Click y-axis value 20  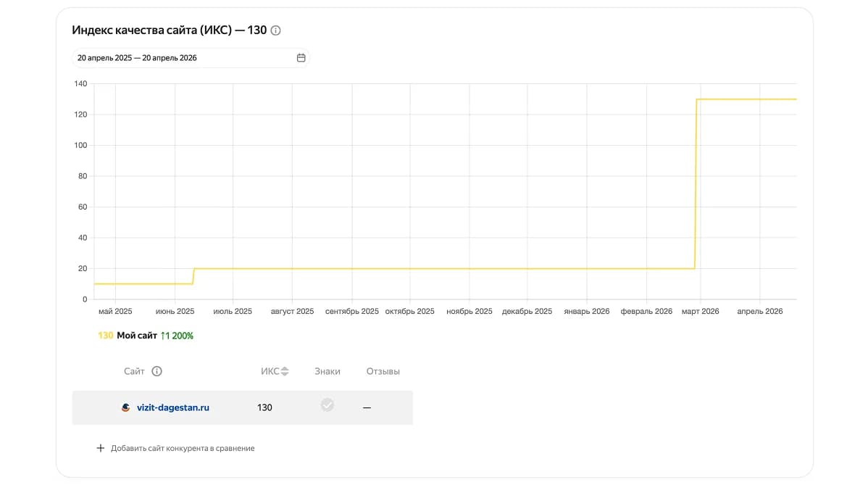click(83, 268)
